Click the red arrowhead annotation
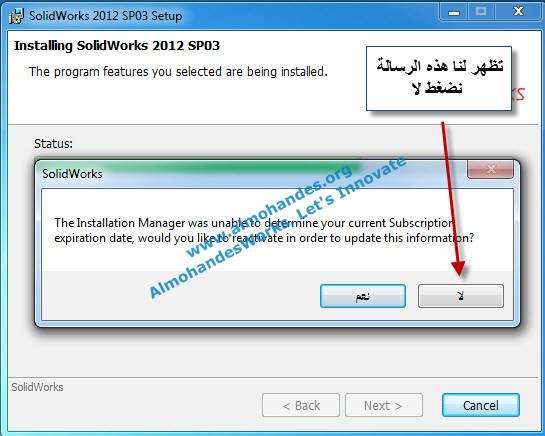Viewport: 545px width, 436px height. 459,267
